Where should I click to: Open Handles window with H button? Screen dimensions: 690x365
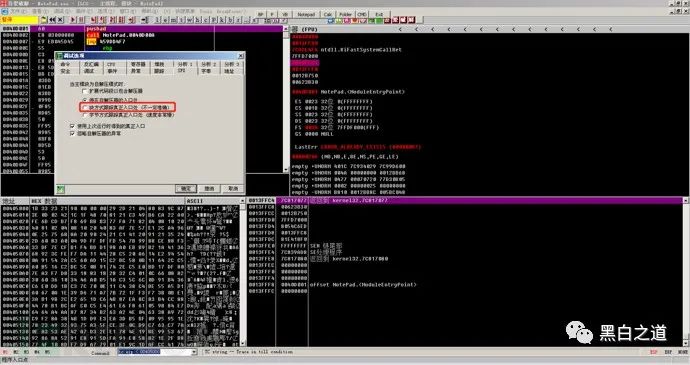pos(197,20)
